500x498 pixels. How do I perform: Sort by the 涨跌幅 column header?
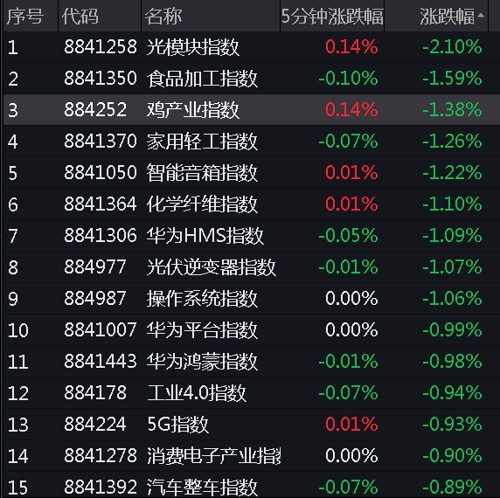click(447, 16)
